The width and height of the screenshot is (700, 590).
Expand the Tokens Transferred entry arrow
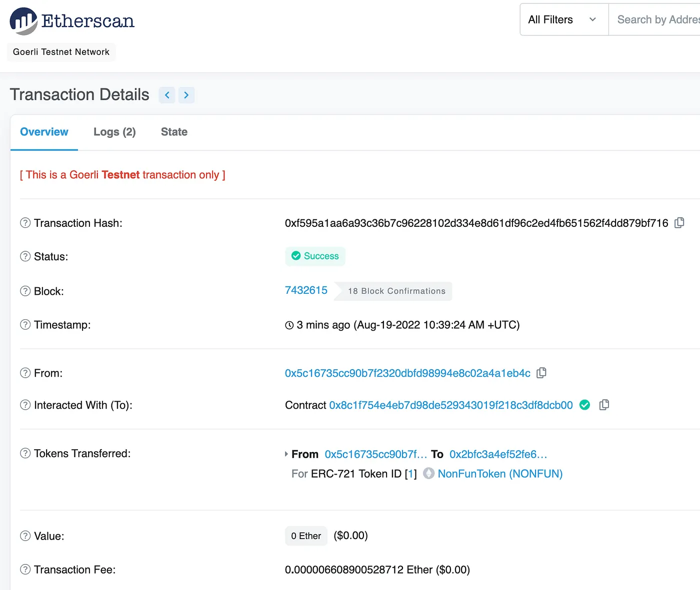286,454
